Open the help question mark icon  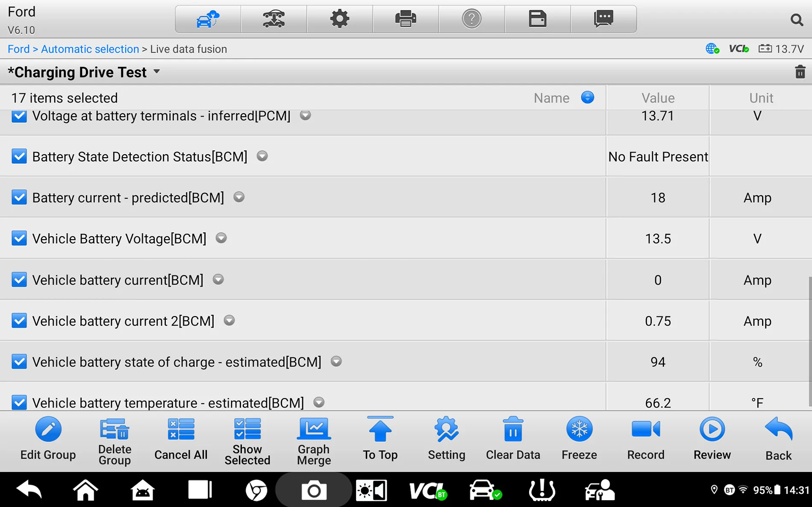(x=471, y=19)
